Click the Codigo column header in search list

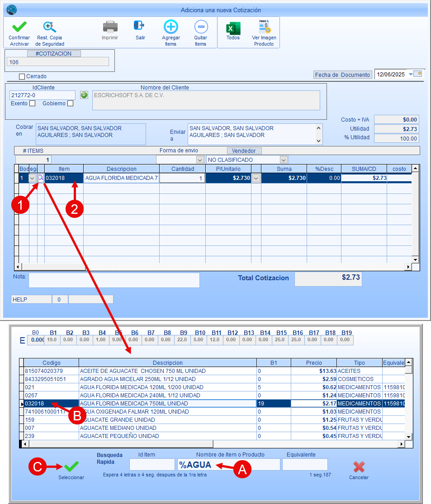[52, 363]
